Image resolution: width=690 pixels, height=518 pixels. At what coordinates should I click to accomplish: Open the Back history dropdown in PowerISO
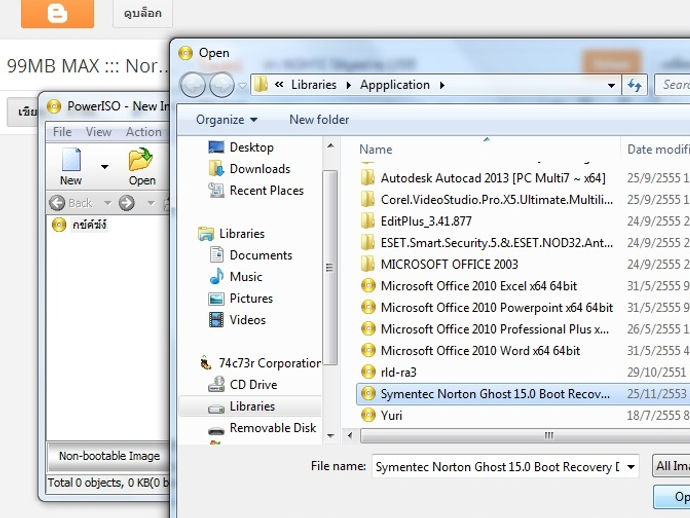[x=107, y=203]
